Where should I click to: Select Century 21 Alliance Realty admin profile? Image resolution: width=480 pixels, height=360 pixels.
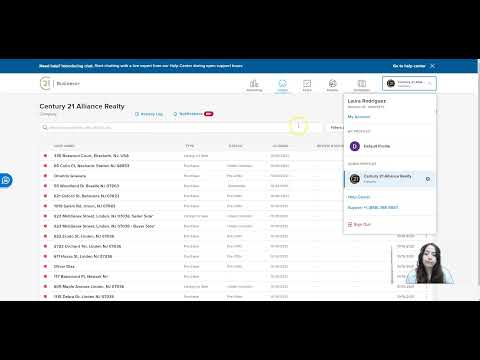tap(390, 179)
